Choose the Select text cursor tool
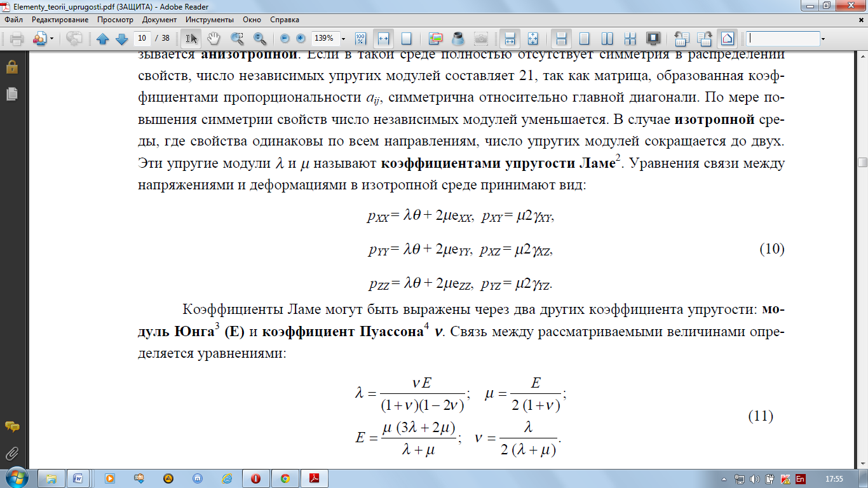This screenshot has width=868, height=488. [x=191, y=38]
